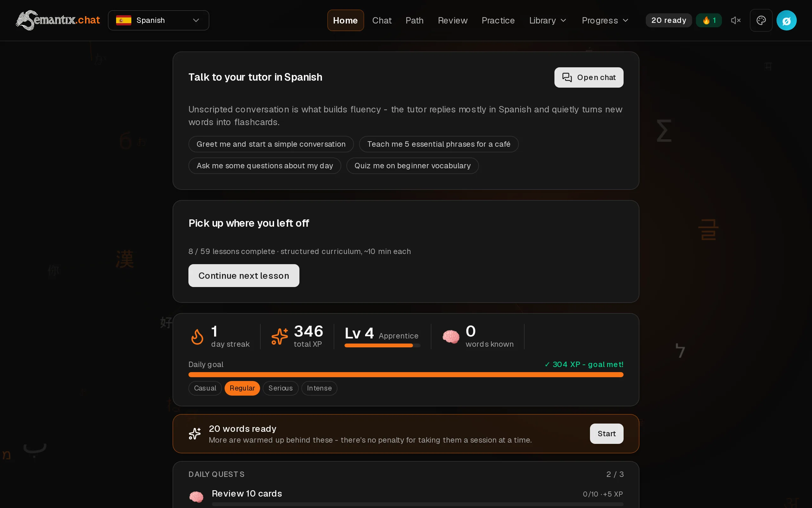Viewport: 812px width, 508px height.
Task: Select the Casual daily goal
Action: point(205,388)
